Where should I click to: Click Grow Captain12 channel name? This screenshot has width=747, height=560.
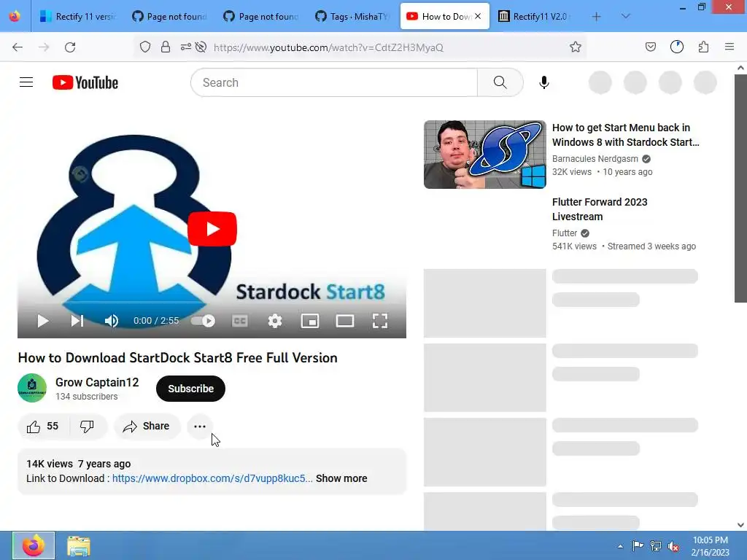tap(97, 382)
